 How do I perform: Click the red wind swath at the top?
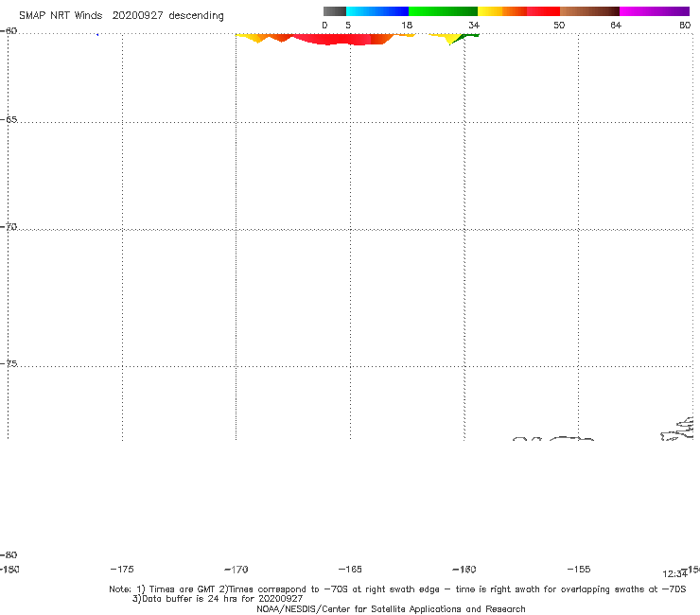[x=330, y=39]
